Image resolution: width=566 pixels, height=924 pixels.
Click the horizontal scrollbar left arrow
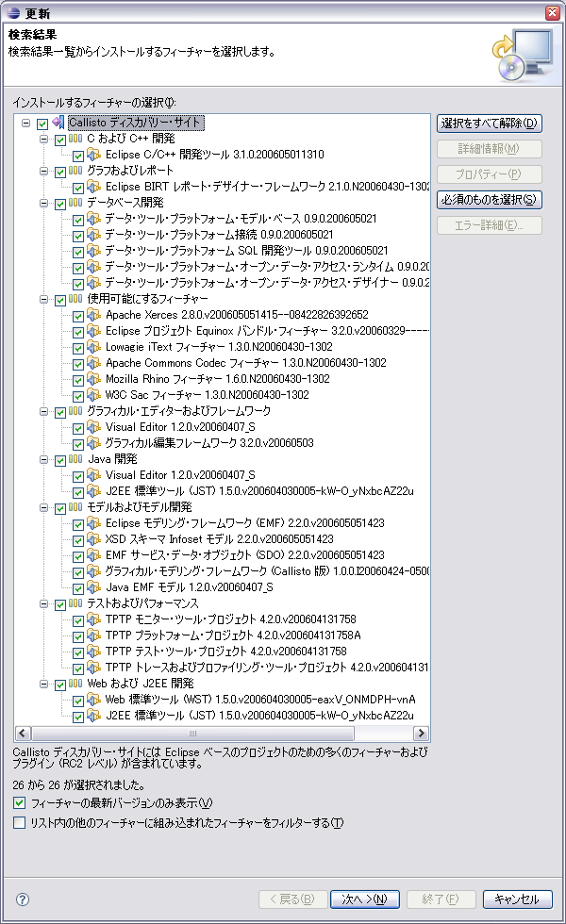coord(23,734)
